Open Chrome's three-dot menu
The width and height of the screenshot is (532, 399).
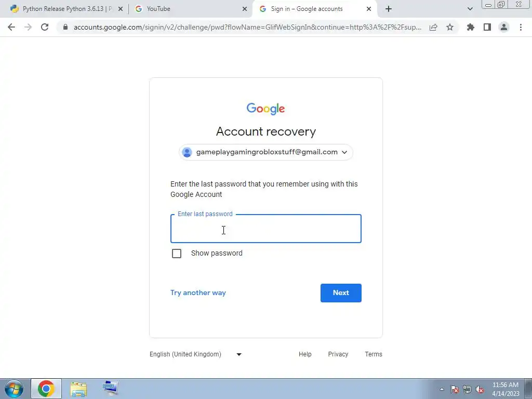click(521, 27)
